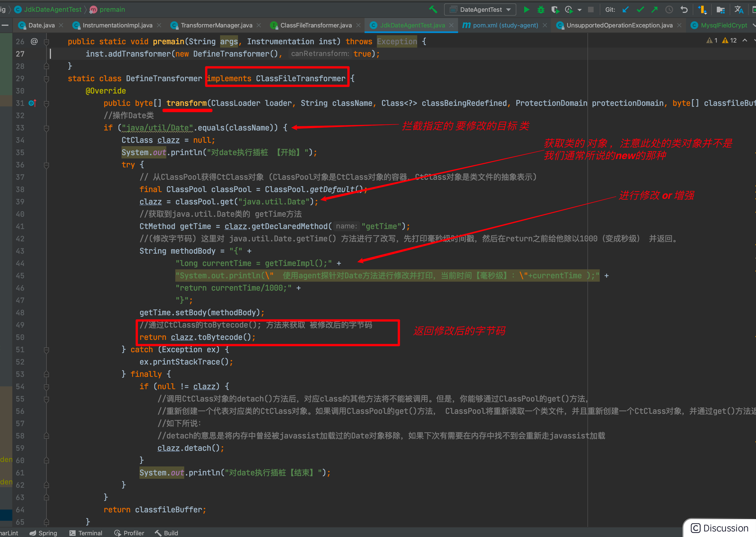Viewport: 756px width, 537px height.
Task: Click the @ gutter icon on line 26
Action: 34,41
